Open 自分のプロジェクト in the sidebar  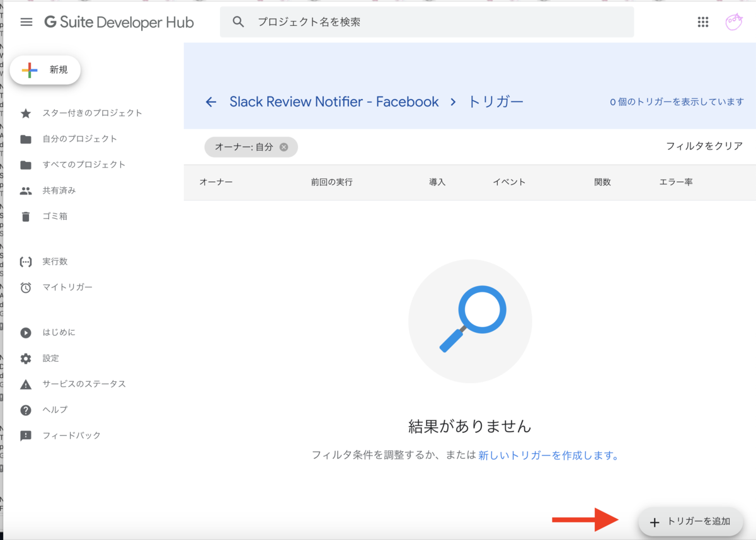pos(80,139)
